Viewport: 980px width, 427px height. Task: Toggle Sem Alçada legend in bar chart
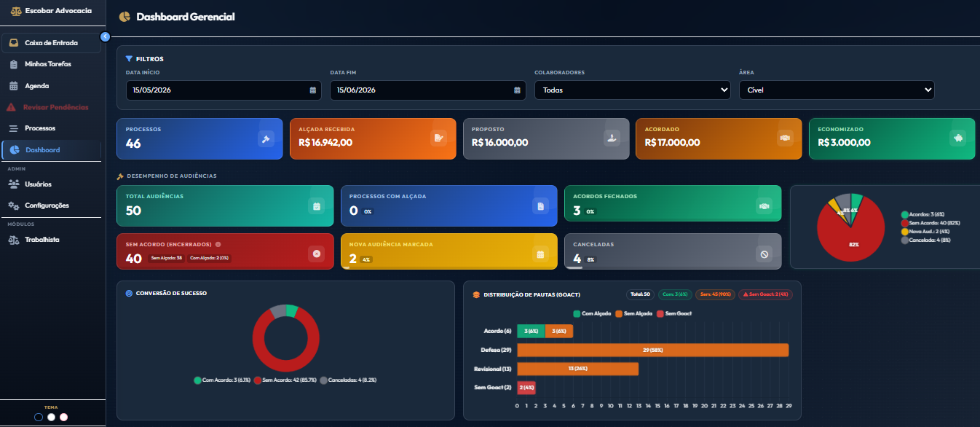636,313
